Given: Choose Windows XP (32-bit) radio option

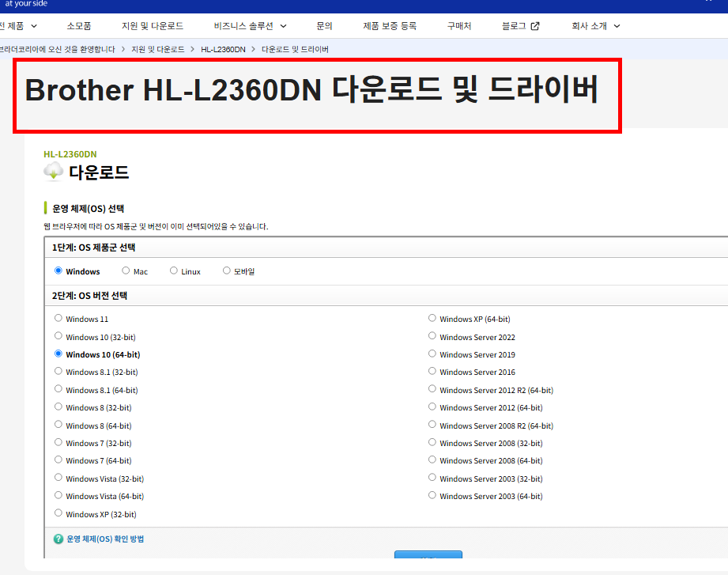Looking at the screenshot, I should point(58,513).
